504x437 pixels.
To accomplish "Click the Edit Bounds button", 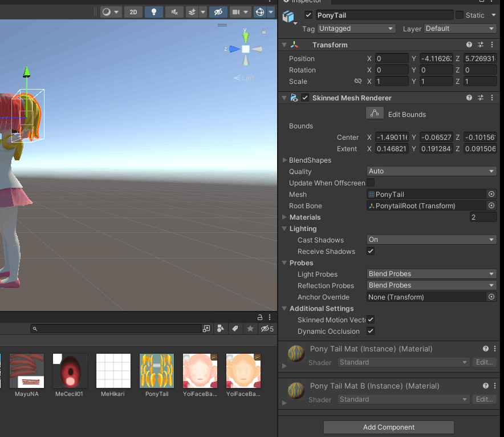I will (375, 113).
